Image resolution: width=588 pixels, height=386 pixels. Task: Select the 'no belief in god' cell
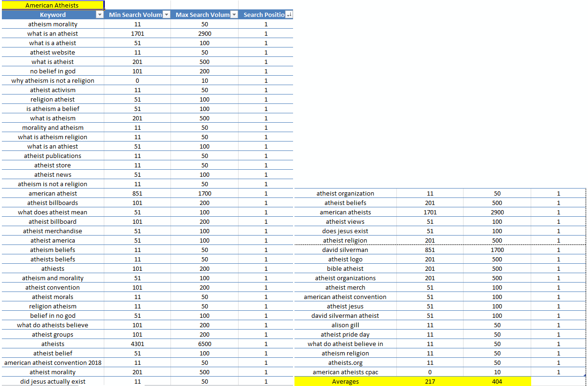click(x=53, y=71)
